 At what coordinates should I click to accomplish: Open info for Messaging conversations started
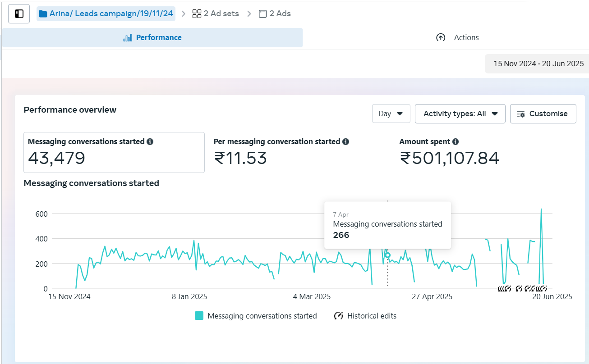click(150, 141)
